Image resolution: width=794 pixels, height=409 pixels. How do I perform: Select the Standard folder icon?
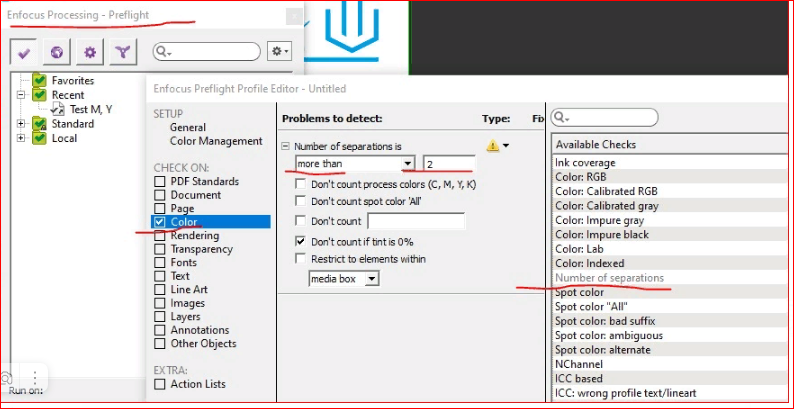click(39, 124)
